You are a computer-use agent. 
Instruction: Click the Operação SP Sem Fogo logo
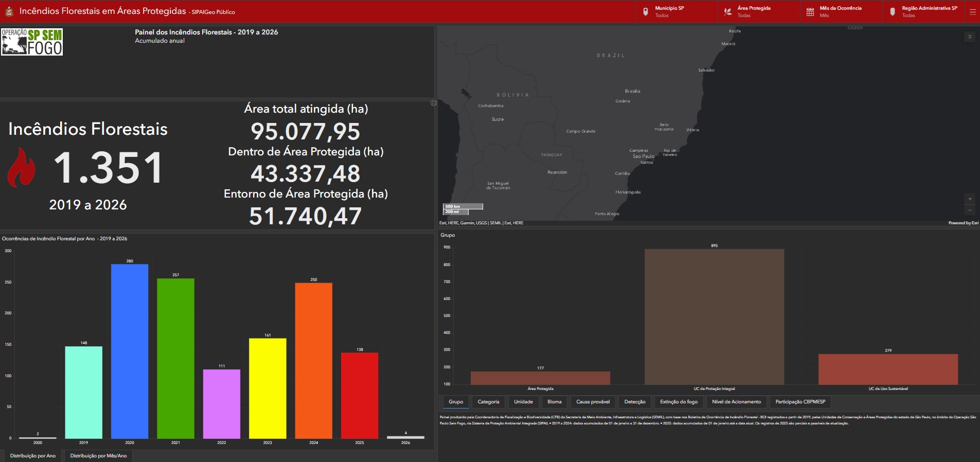point(32,42)
